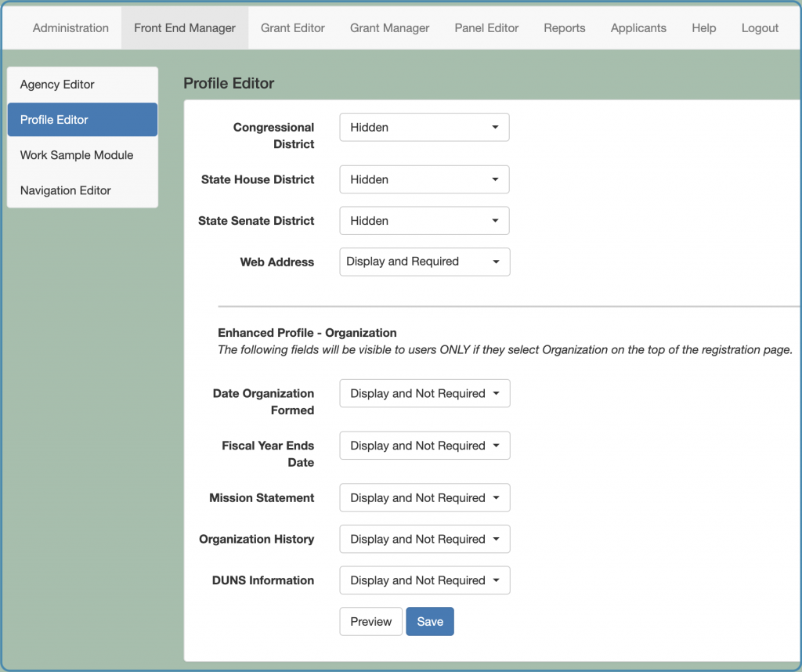Open the State House District dropdown
This screenshot has height=672, width=802.
pyautogui.click(x=424, y=179)
